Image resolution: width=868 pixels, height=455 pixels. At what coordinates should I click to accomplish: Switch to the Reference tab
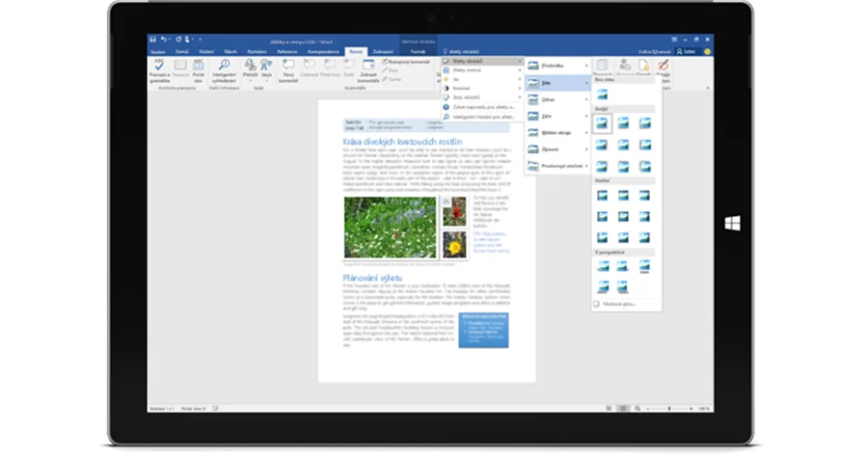286,51
